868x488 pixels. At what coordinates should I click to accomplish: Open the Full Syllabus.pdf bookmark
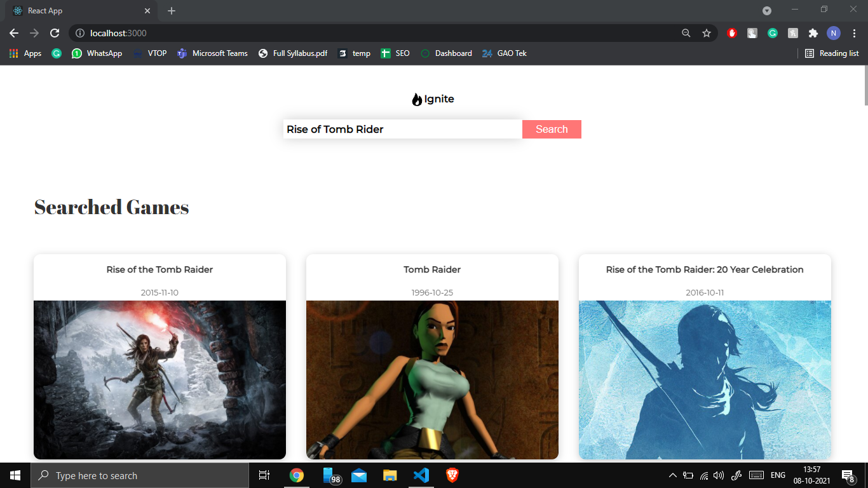tap(293, 53)
